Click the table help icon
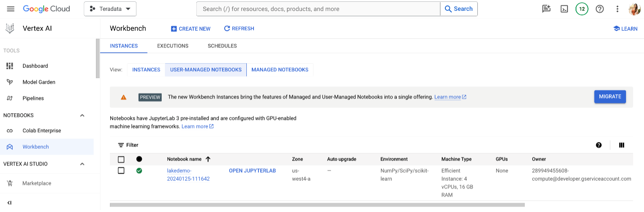Image resolution: width=644 pixels, height=212 pixels. (599, 145)
